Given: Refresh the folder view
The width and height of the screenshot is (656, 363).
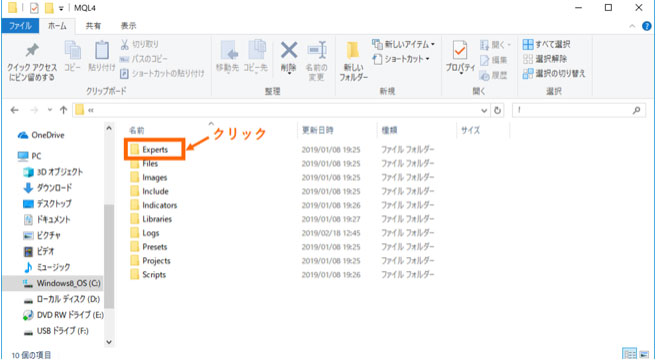Looking at the screenshot, I should (x=497, y=110).
